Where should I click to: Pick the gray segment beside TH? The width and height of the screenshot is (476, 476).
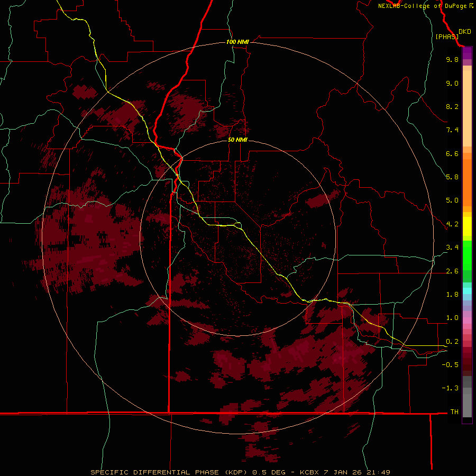pyautogui.click(x=467, y=405)
